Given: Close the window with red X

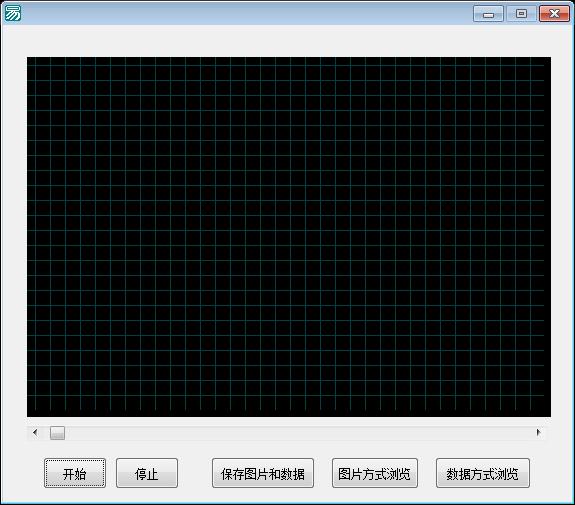Looking at the screenshot, I should (554, 14).
